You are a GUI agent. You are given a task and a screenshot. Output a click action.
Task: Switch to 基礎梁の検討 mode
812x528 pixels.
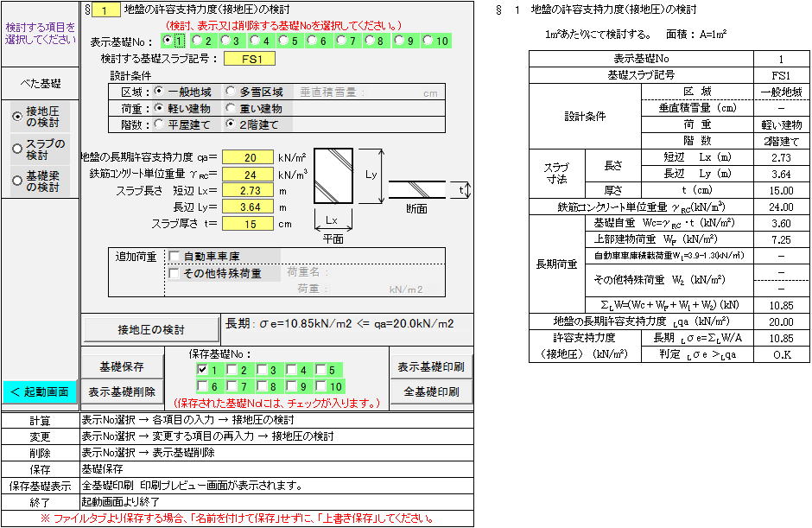17,181
